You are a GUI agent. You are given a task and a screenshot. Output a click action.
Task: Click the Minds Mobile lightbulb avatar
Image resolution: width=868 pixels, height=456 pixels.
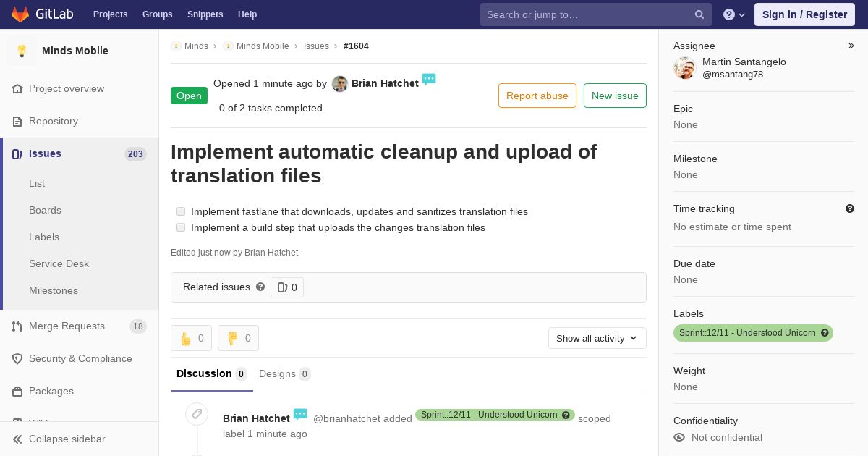point(22,51)
